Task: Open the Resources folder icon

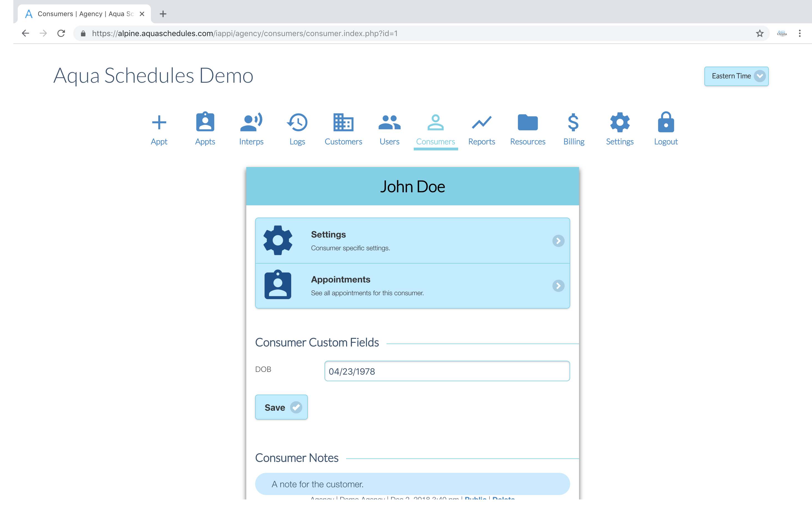Action: point(528,122)
